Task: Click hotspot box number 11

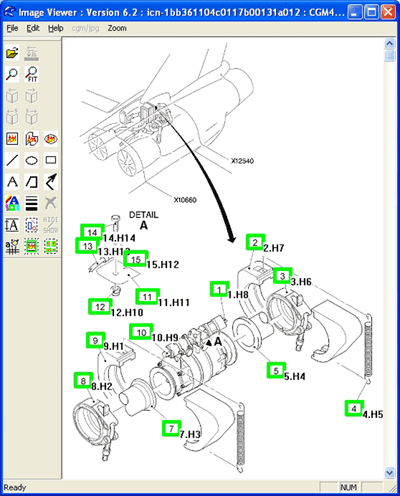Action: 147,297
